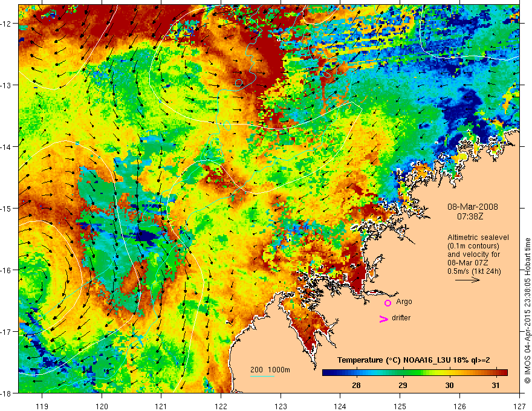Click the IMOS copyright timestamp text
532x411 pixels.
[x=528, y=311]
